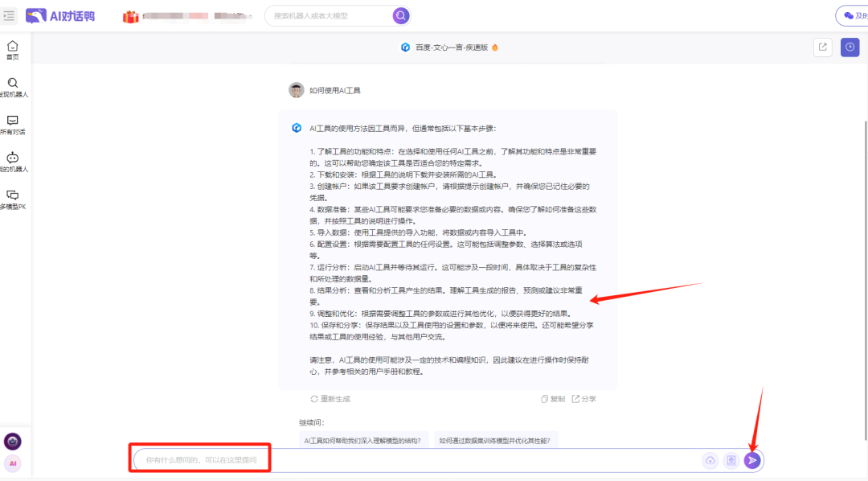This screenshot has width=868, height=481.
Task: Click the AI avatar at bottom left
Action: pos(13,464)
